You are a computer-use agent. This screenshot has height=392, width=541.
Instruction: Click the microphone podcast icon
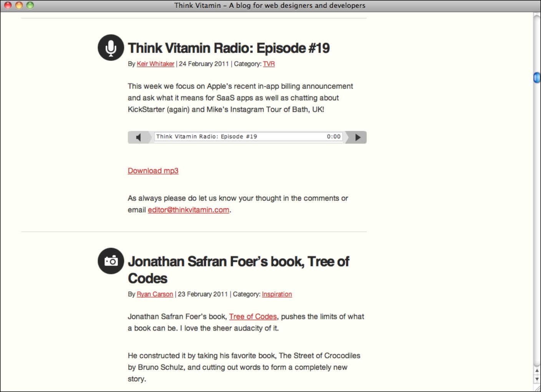(111, 48)
